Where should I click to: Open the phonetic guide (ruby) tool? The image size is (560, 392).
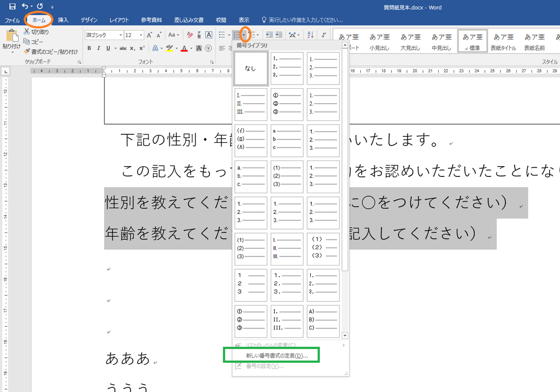[x=199, y=35]
